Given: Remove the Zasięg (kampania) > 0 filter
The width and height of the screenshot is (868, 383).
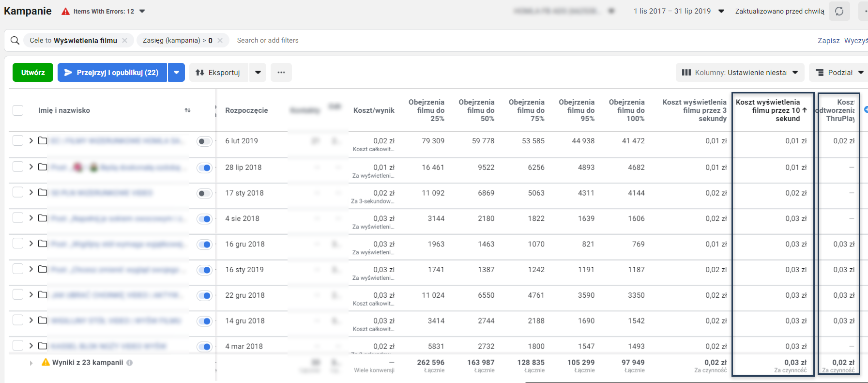Looking at the screenshot, I should pyautogui.click(x=220, y=40).
